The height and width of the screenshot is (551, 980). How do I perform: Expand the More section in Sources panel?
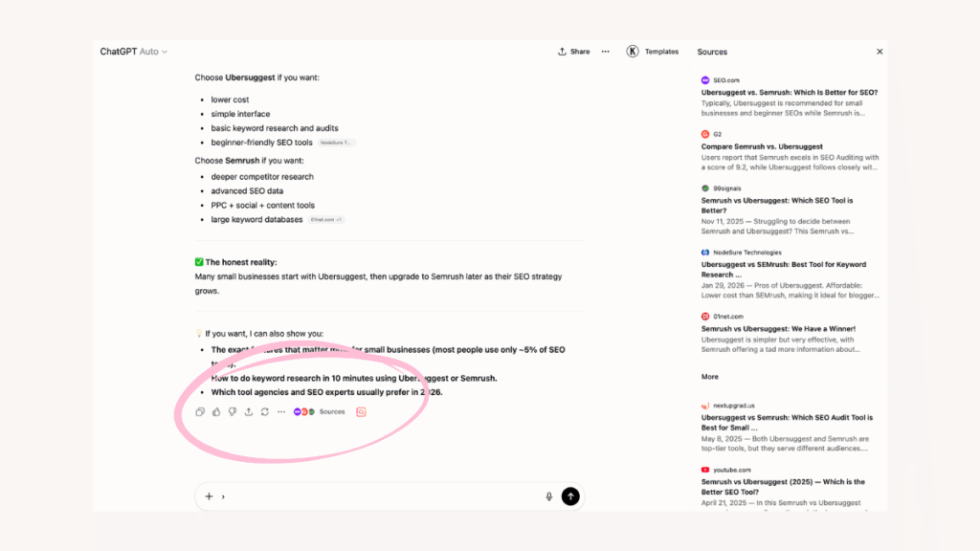tap(709, 377)
